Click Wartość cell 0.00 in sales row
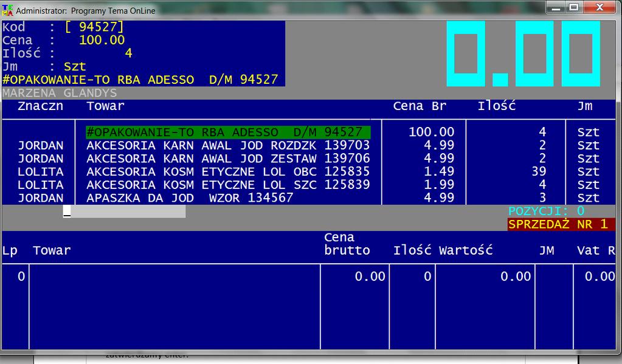622x364 pixels. click(x=516, y=276)
